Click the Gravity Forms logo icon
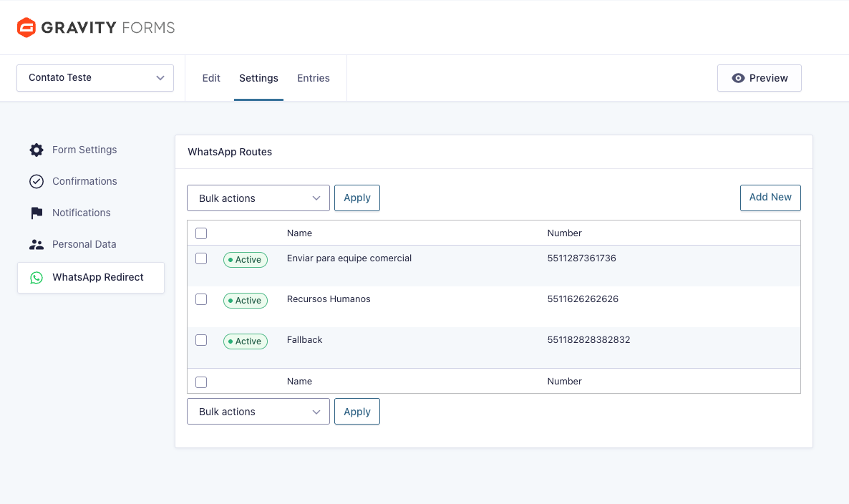 tap(26, 28)
